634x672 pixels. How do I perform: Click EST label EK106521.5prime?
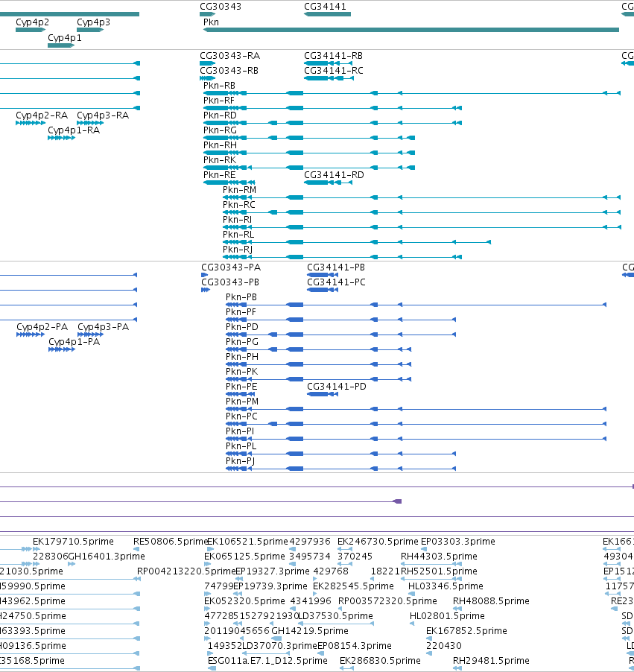(248, 542)
